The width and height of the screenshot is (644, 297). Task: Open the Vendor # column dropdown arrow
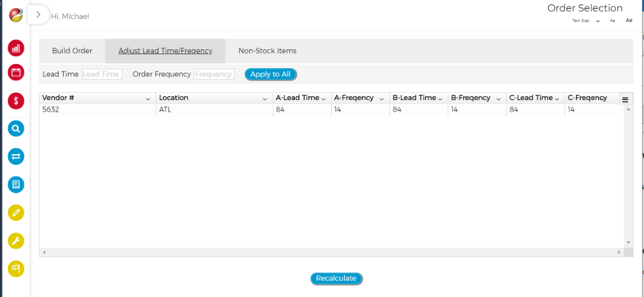point(147,99)
